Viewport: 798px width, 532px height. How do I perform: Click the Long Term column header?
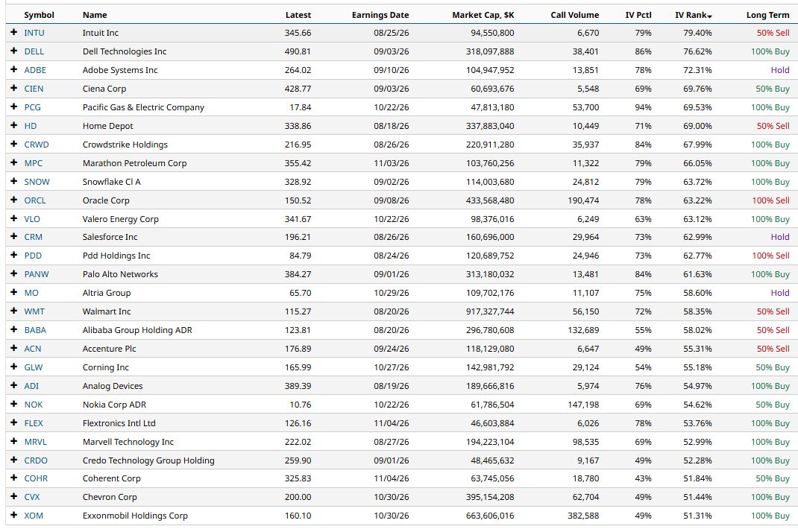tap(767, 15)
